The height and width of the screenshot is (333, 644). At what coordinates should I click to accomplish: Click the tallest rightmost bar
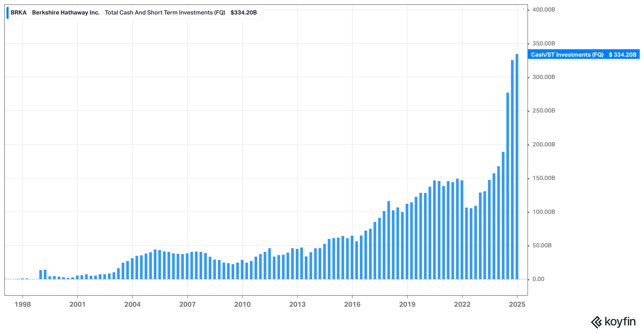click(517, 166)
